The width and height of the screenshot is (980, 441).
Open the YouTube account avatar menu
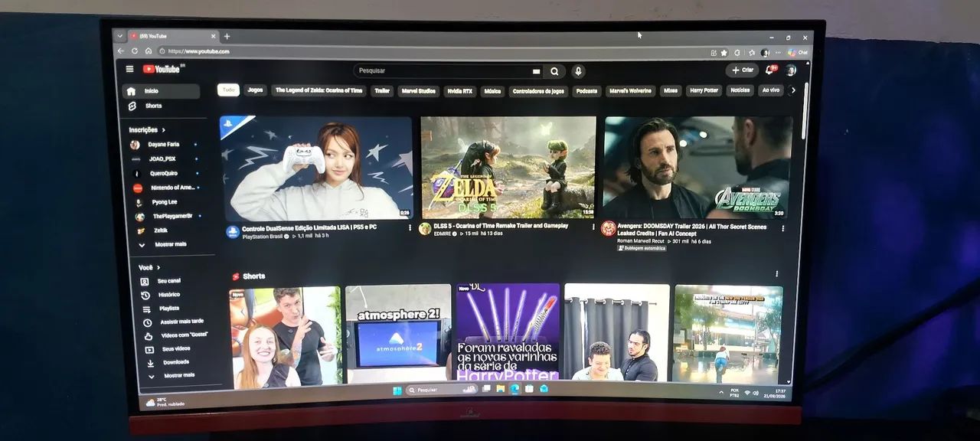click(791, 70)
